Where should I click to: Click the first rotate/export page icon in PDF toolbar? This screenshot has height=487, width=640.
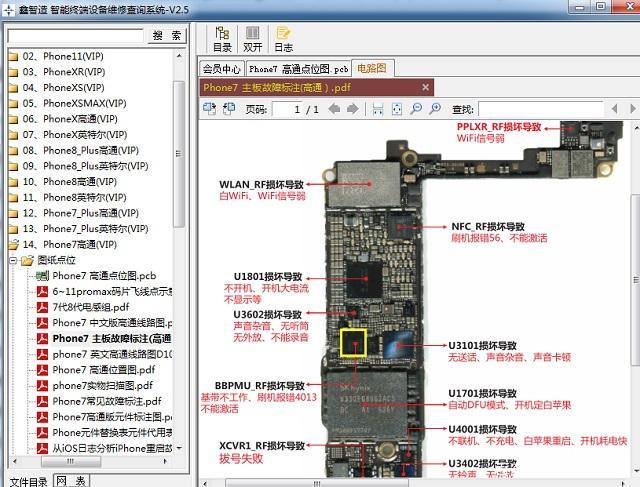(x=209, y=109)
